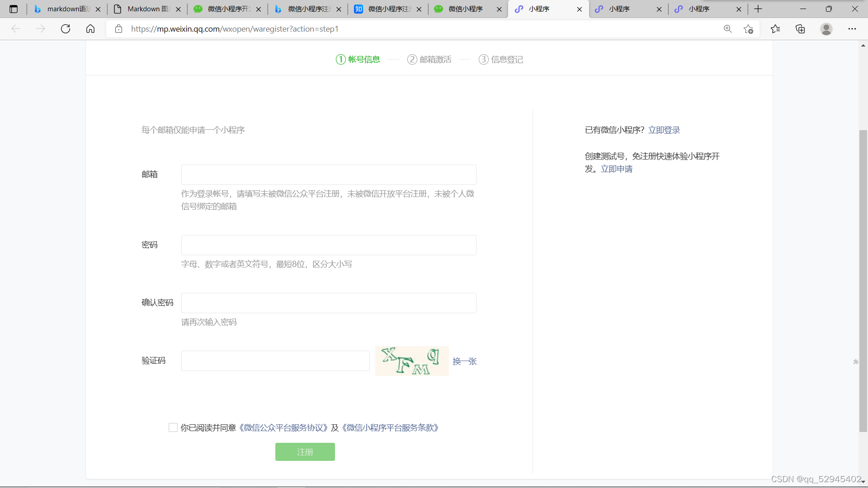The width and height of the screenshot is (868, 488).
Task: Open zoom magnifier icon in address bar
Action: pos(728,29)
